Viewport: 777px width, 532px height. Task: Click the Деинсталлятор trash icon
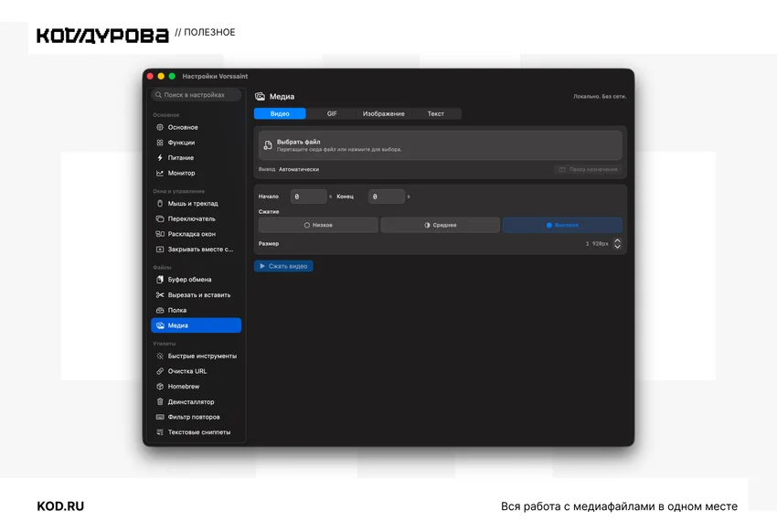click(x=160, y=401)
